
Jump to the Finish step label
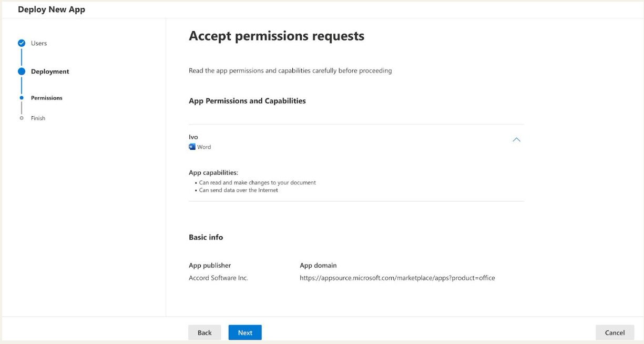click(x=38, y=118)
